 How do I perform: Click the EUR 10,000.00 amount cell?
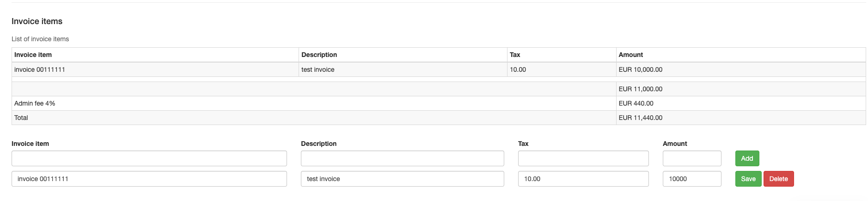(641, 69)
